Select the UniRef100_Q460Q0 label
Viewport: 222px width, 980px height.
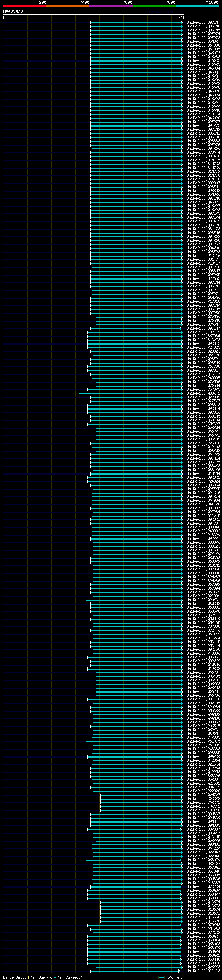click(x=203, y=80)
